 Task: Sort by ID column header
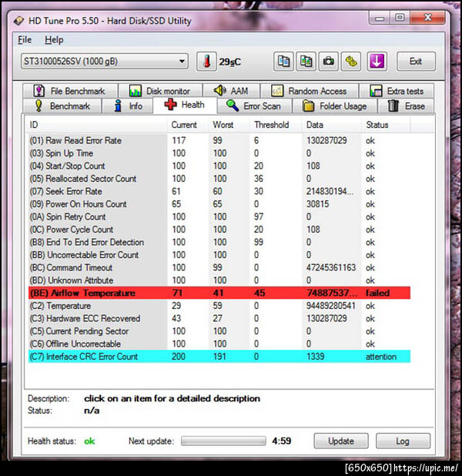point(96,125)
